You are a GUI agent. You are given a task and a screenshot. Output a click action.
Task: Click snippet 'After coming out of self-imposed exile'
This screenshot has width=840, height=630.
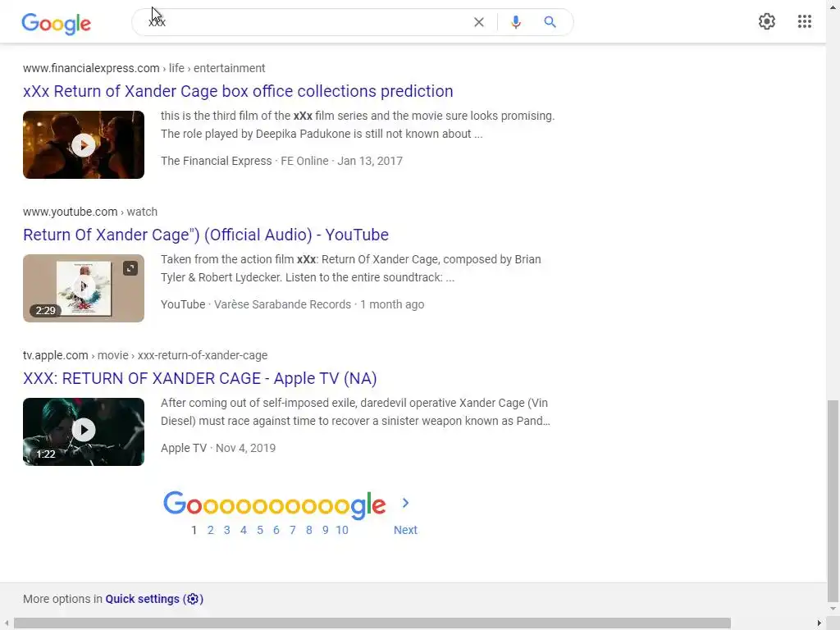pyautogui.click(x=355, y=412)
